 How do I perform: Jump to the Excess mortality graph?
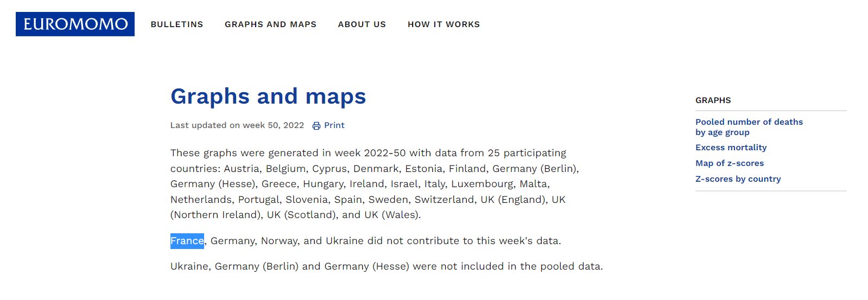[731, 148]
